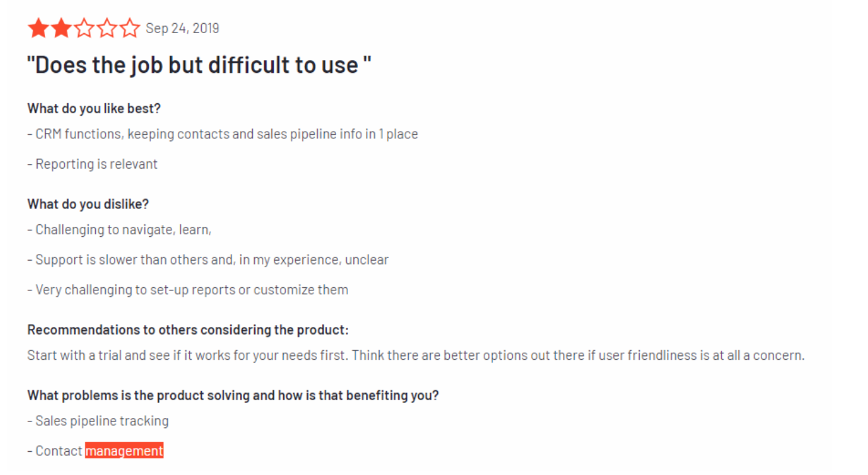The image size is (868, 475).
Task: Click the second filled star icon
Action: tap(62, 28)
